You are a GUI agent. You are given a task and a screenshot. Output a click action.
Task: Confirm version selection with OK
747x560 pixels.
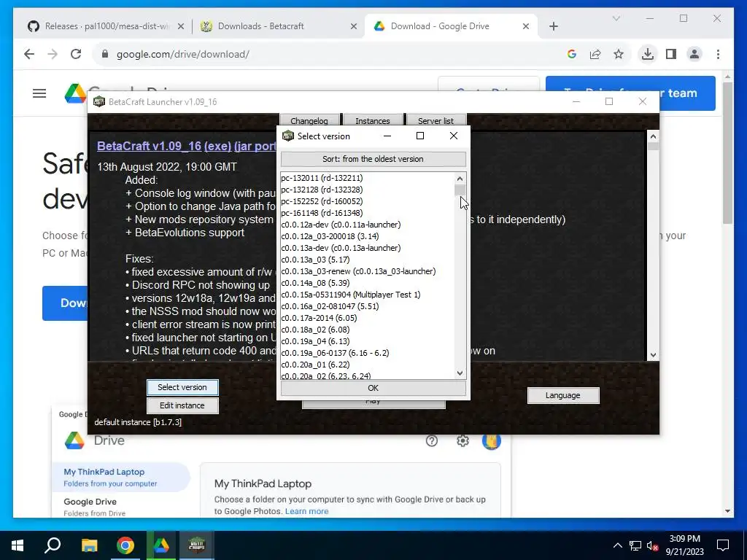tap(373, 388)
